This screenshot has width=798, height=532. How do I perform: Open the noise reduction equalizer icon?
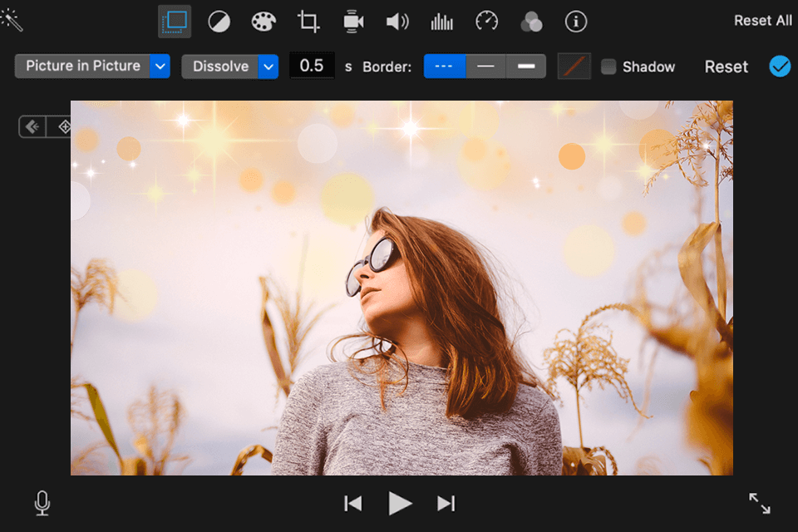coord(441,22)
